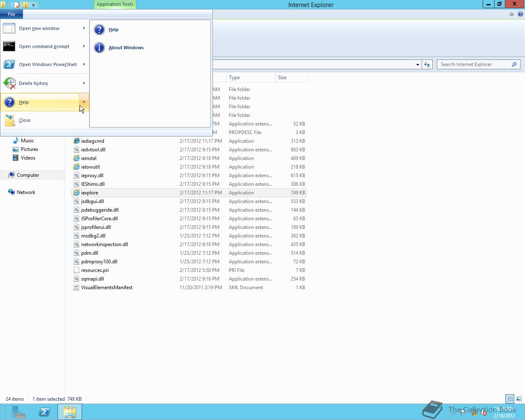
Task: Expand Delete history submenu arrow
Action: pyautogui.click(x=84, y=83)
